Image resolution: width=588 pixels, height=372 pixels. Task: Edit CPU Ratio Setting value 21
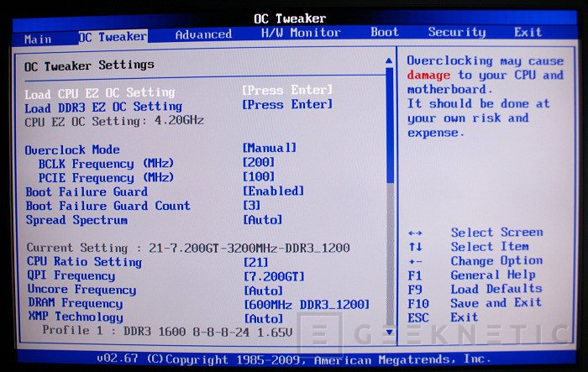point(255,262)
